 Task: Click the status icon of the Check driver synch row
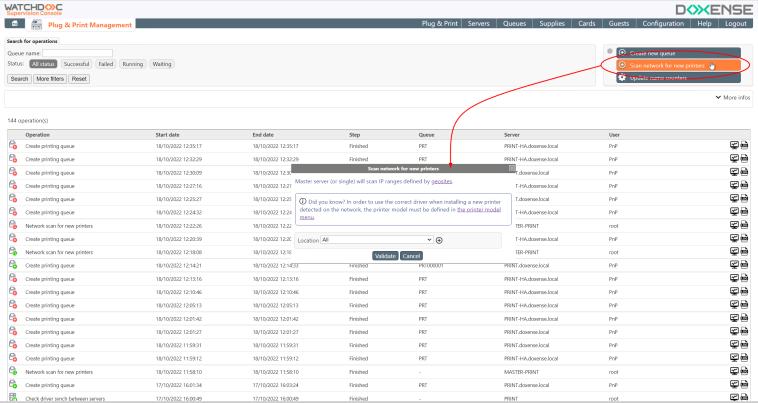click(13, 398)
